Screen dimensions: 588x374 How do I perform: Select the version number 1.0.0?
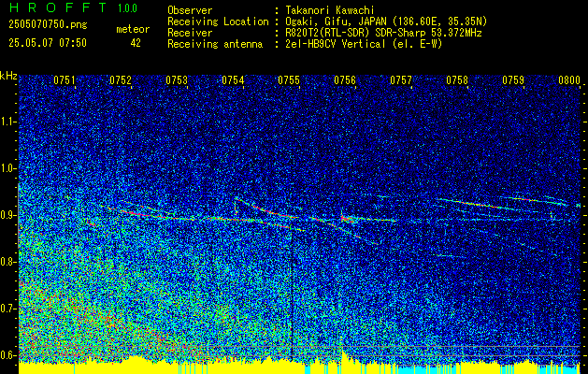click(127, 8)
